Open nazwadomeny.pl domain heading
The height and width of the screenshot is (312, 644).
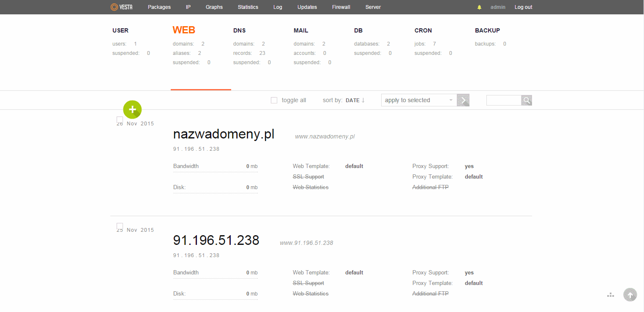pyautogui.click(x=224, y=134)
